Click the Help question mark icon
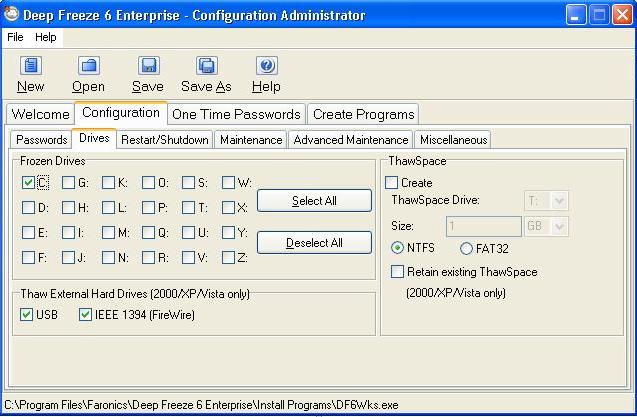Viewport: 637px width, 417px height. tap(267, 65)
